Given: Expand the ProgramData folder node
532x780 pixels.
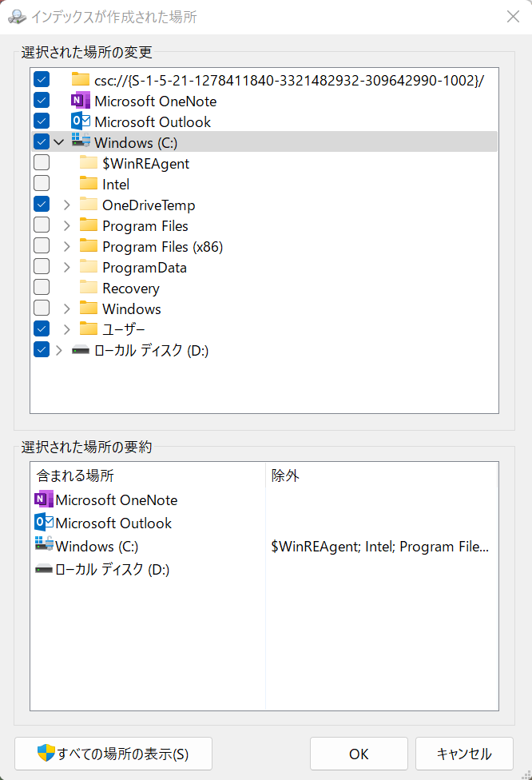Looking at the screenshot, I should (x=67, y=267).
